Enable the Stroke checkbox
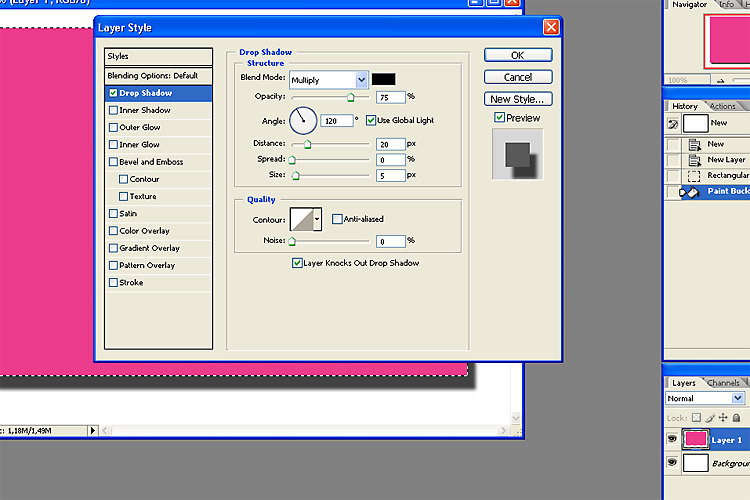Image resolution: width=750 pixels, height=500 pixels. (x=113, y=282)
